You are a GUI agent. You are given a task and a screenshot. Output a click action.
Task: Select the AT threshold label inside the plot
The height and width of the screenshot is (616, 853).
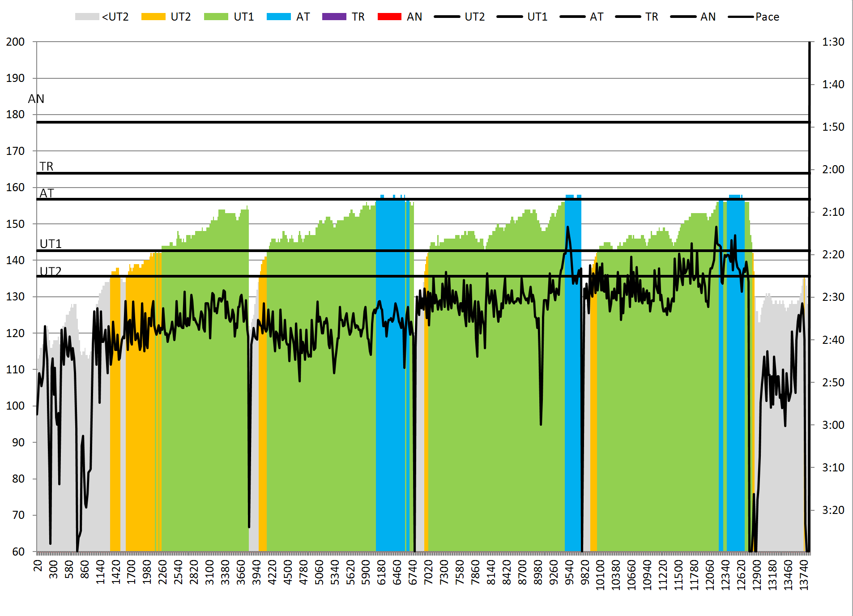click(x=47, y=193)
